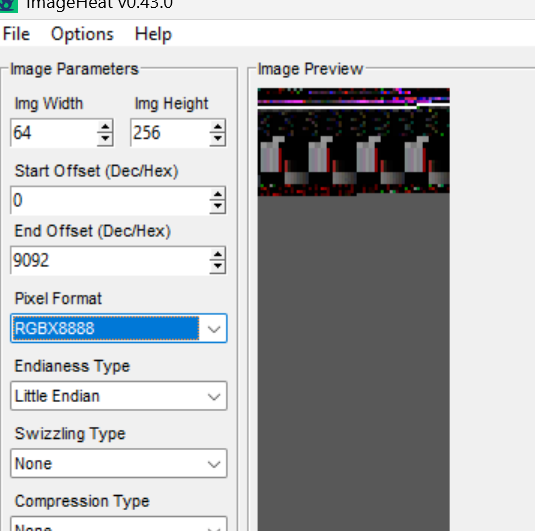Increase Start Offset with up arrow
The height and width of the screenshot is (531, 535).
click(218, 194)
